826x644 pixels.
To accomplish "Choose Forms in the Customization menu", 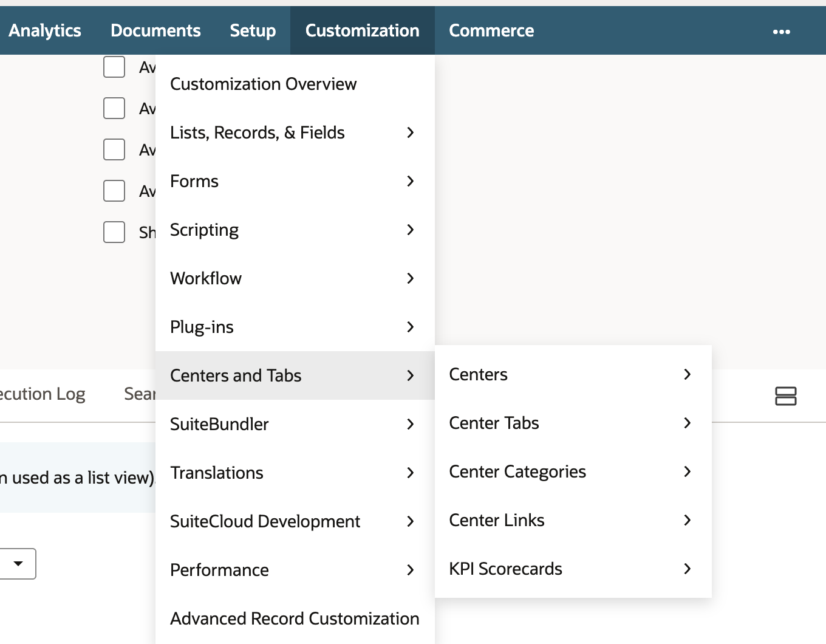I will 295,181.
